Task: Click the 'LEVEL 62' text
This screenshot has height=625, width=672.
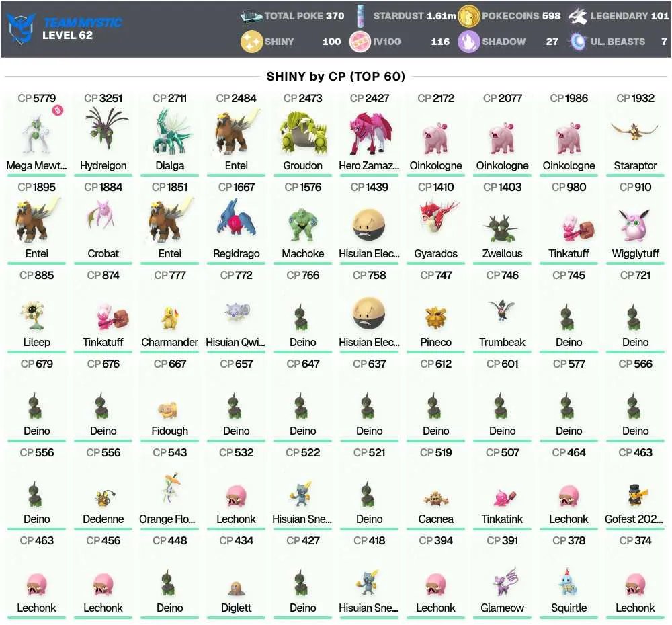Action: (67, 35)
